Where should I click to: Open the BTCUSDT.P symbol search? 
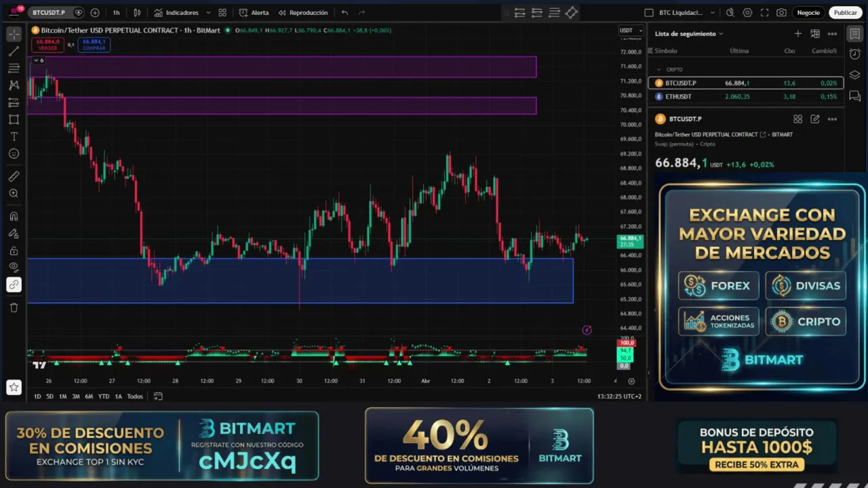pos(49,12)
